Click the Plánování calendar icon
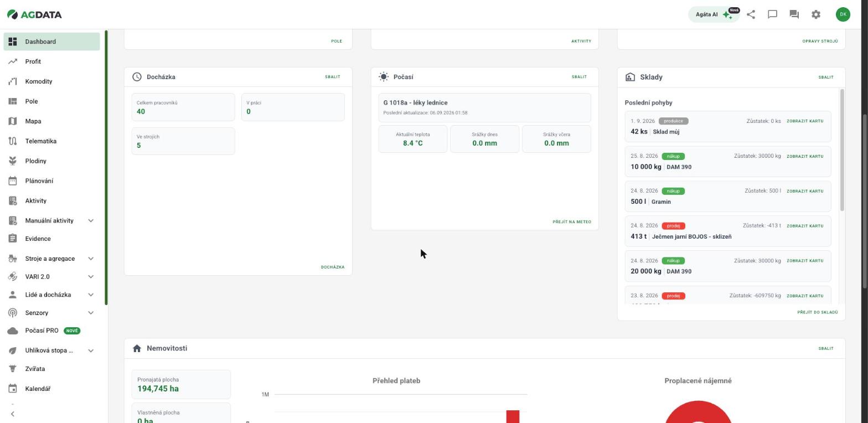The height and width of the screenshot is (423, 868). tap(13, 181)
